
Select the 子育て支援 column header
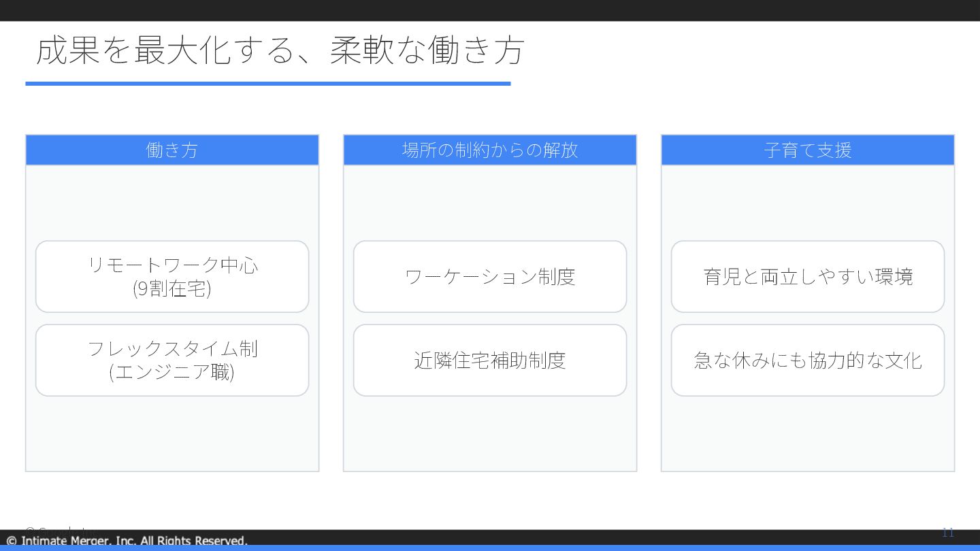[808, 150]
